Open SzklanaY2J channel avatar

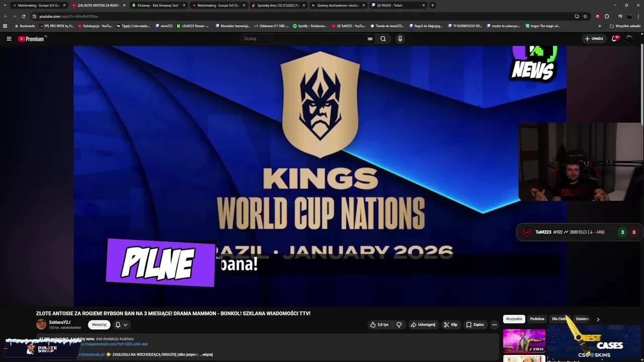(41, 324)
